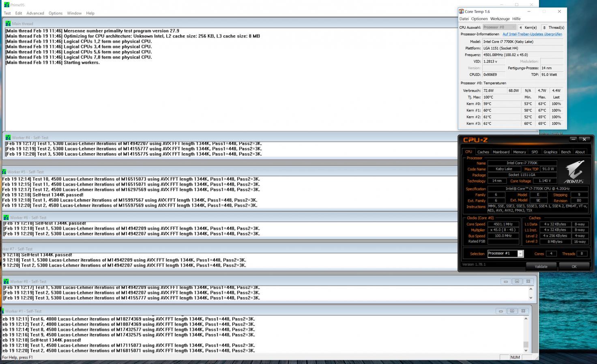
Task: Click the Prime95 title bar icon
Action: pos(6,5)
